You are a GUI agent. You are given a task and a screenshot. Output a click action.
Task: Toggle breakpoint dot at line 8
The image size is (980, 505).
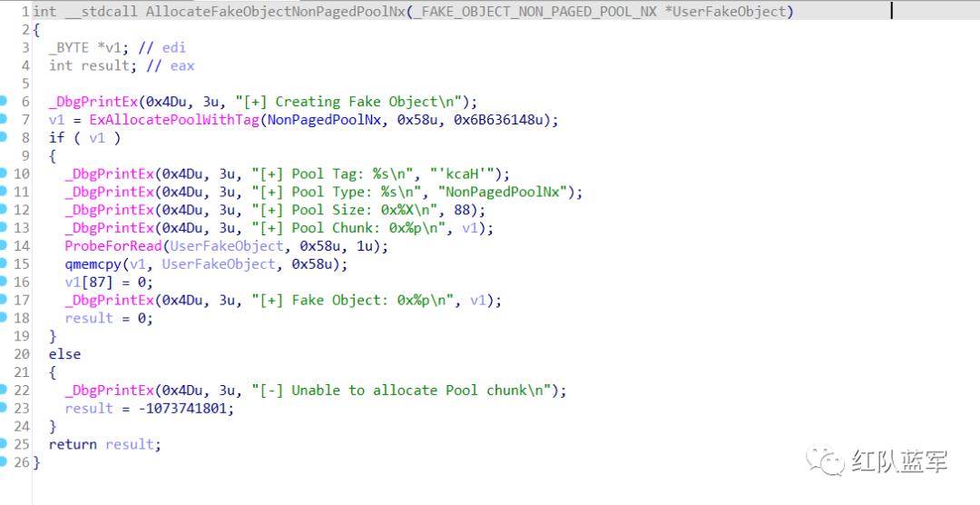pos(4,137)
